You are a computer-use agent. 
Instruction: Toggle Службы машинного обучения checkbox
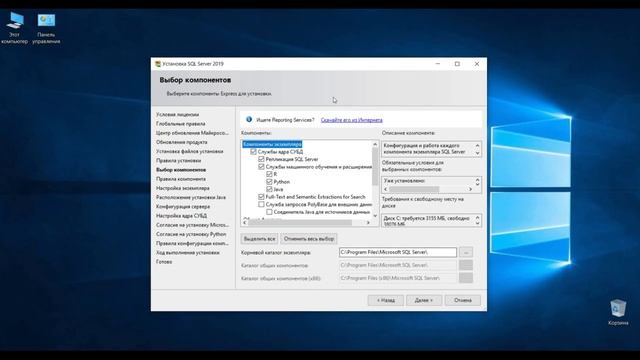261,167
